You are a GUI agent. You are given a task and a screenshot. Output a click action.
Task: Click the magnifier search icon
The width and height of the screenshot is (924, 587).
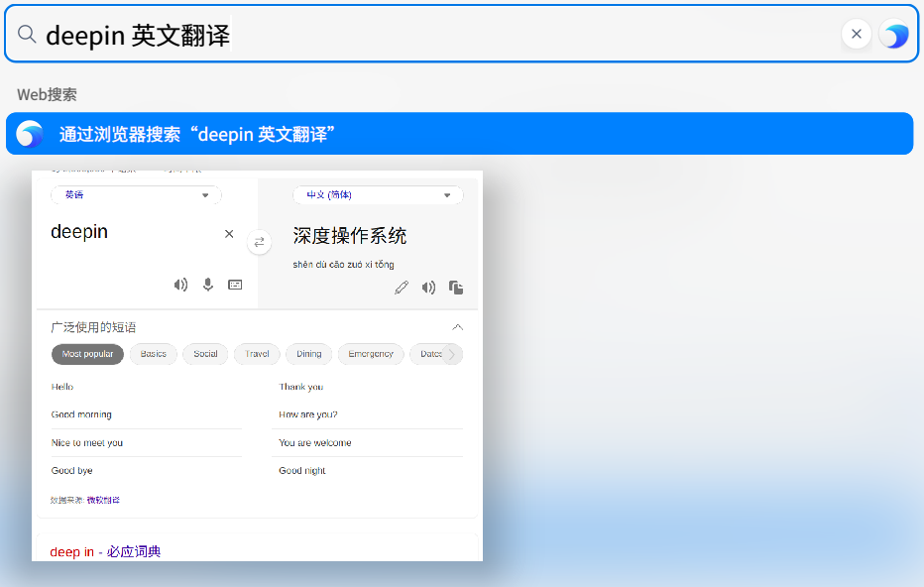coord(27,34)
